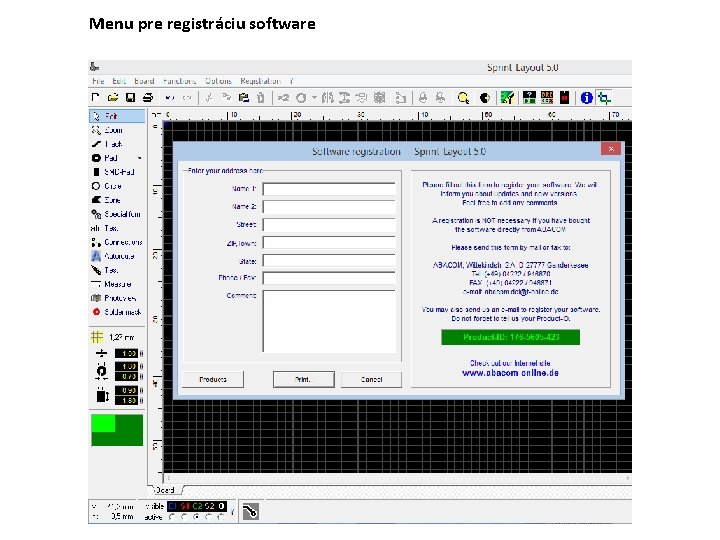Click the red component toolbar icon
The image size is (720, 540).
tap(564, 97)
